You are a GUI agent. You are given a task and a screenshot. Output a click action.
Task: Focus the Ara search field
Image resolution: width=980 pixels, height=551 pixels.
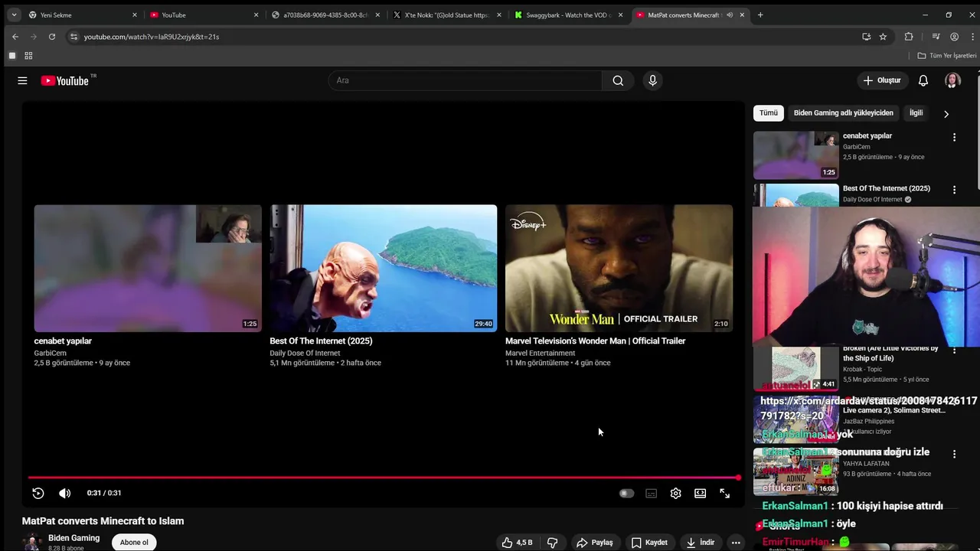pos(465,80)
